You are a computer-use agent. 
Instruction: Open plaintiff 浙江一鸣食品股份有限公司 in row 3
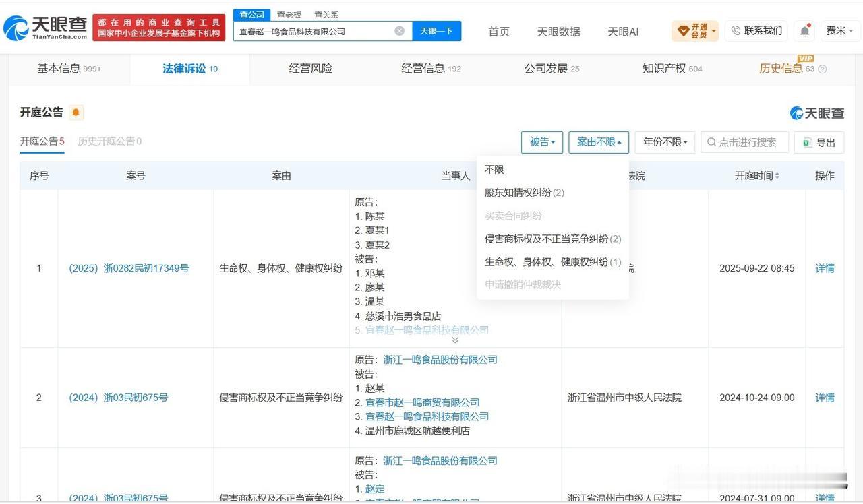(x=440, y=461)
